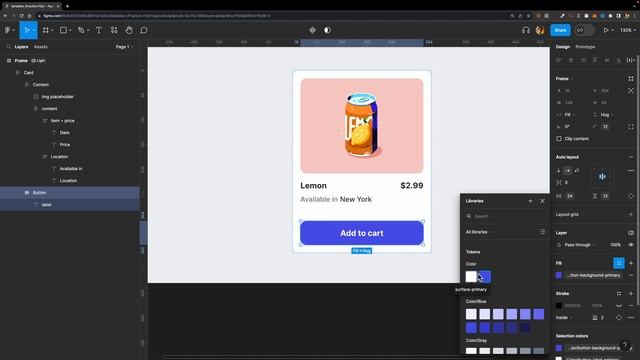Open the Pass through blend mode dropdown
640x360 pixels.
point(580,245)
